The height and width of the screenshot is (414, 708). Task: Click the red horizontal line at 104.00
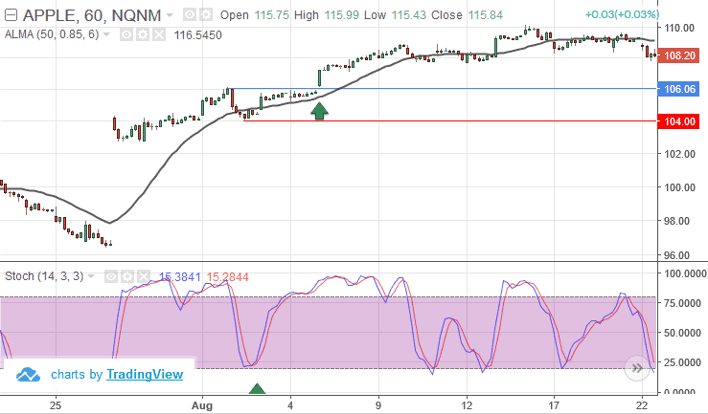click(450, 121)
